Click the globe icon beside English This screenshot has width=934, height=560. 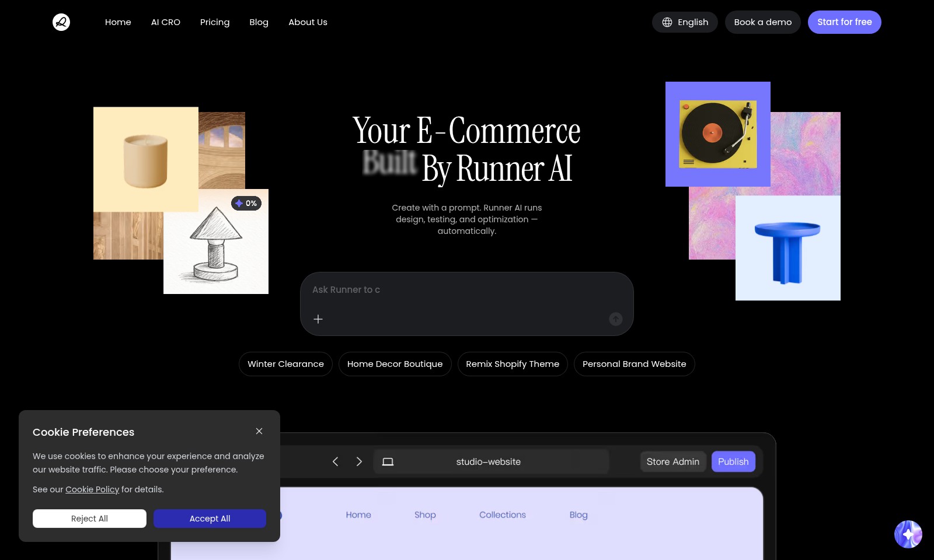[667, 22]
